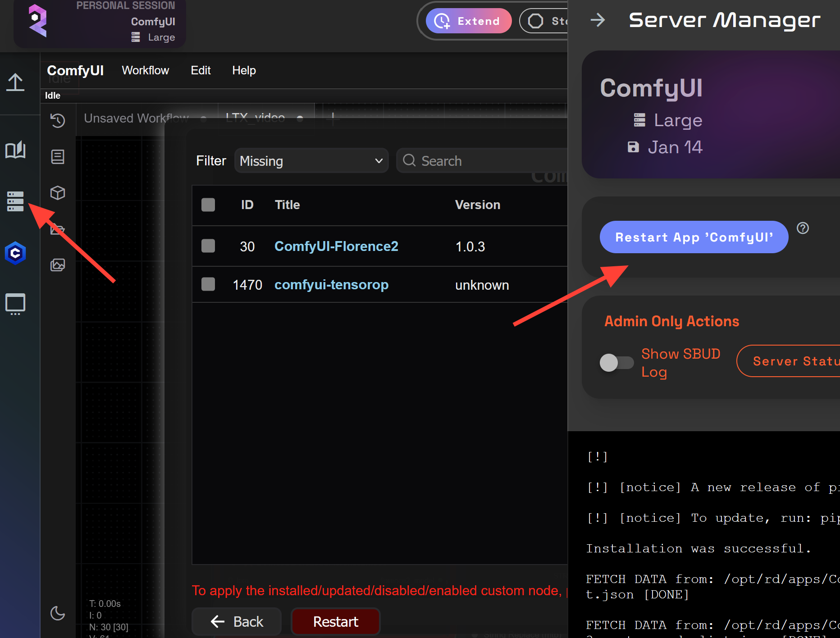Collapse Server Manager with the arrow icon
Viewport: 840px width, 638px height.
pyautogui.click(x=598, y=20)
